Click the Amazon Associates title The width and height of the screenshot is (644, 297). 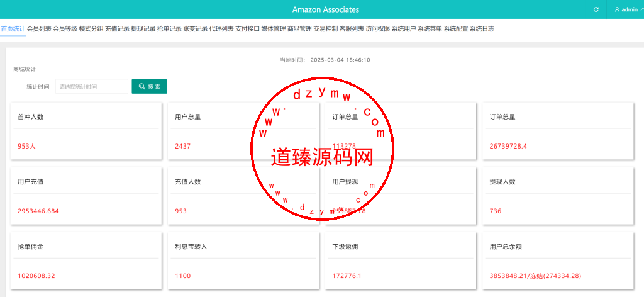pos(326,9)
